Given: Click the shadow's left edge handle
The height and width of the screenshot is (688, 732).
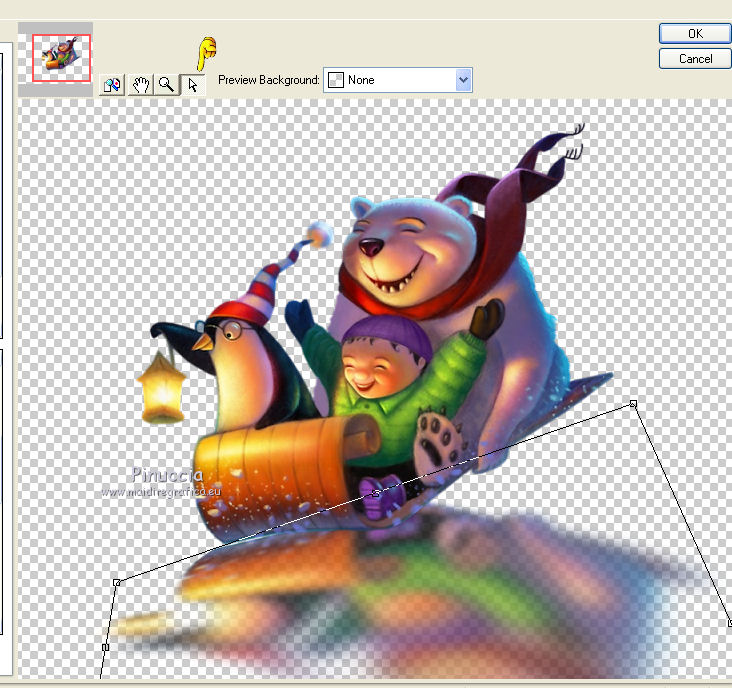Looking at the screenshot, I should [106, 647].
